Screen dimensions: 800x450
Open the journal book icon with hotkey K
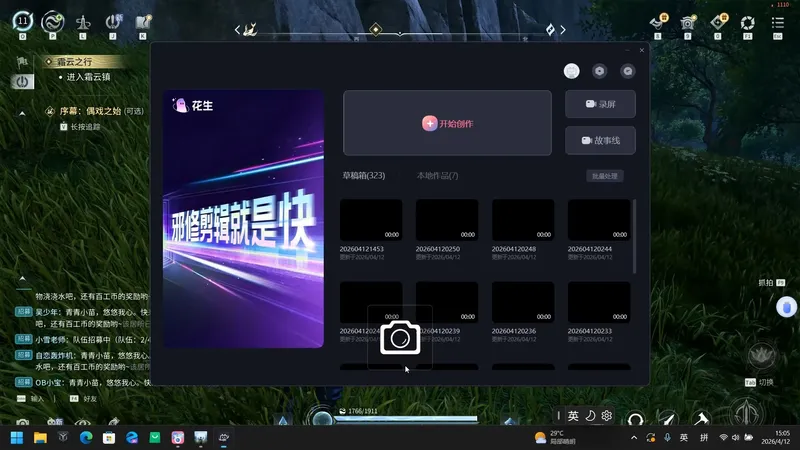pos(143,23)
